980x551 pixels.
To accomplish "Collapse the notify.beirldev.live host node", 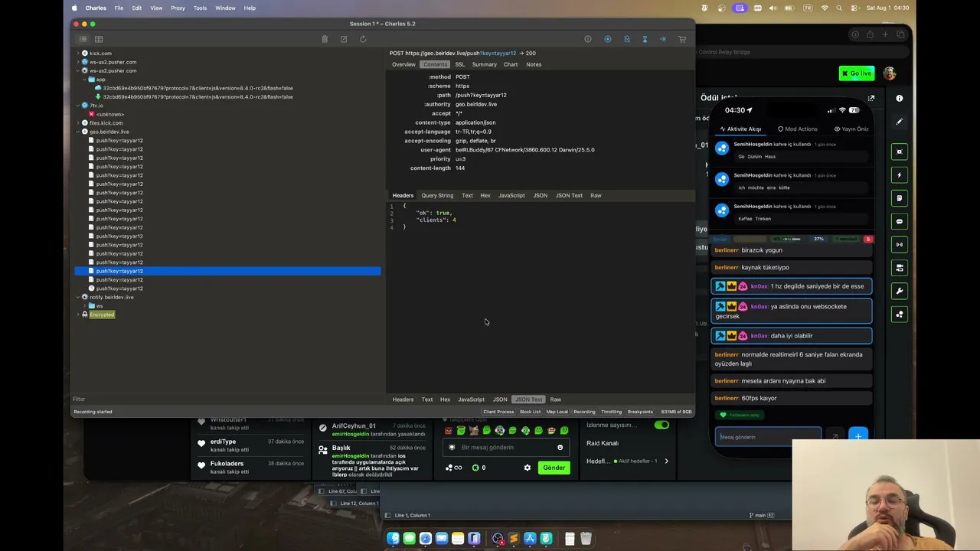I will [x=77, y=297].
